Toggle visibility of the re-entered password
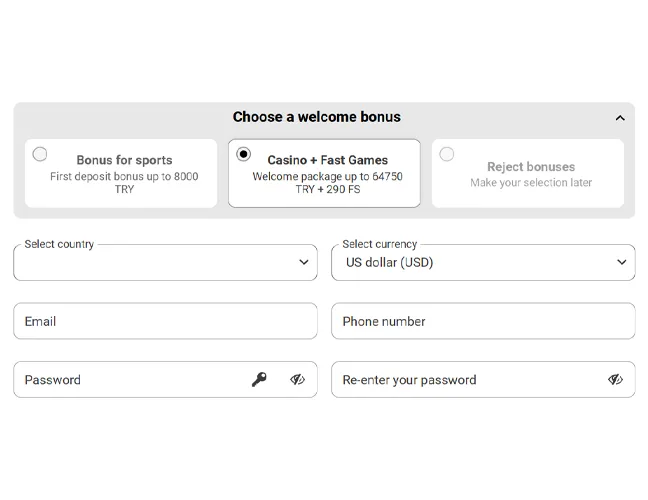 pos(615,379)
